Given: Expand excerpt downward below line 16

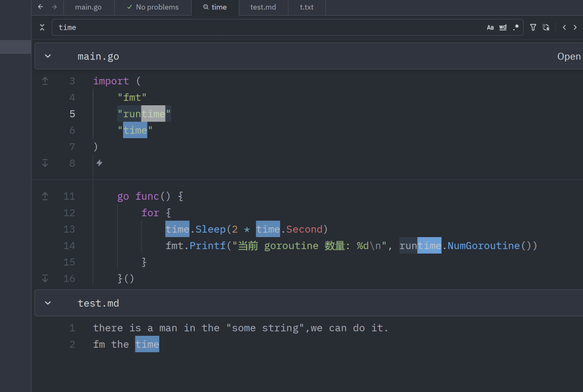Looking at the screenshot, I should tap(45, 279).
